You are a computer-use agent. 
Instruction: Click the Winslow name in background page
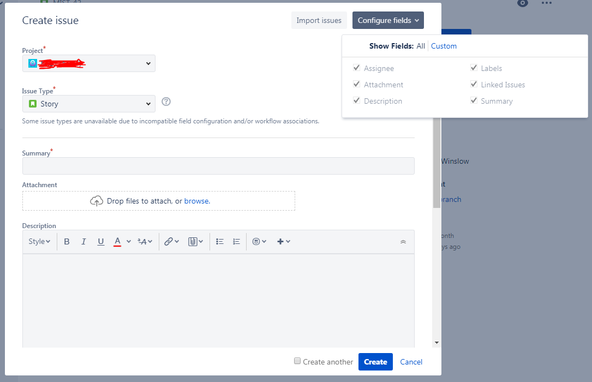(455, 161)
